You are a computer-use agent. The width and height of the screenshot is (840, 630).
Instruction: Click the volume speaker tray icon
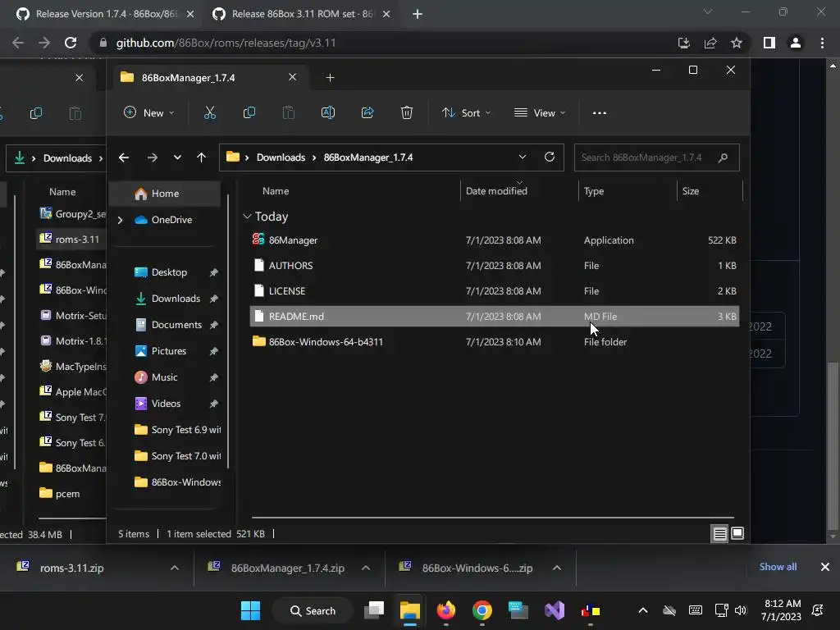click(741, 610)
